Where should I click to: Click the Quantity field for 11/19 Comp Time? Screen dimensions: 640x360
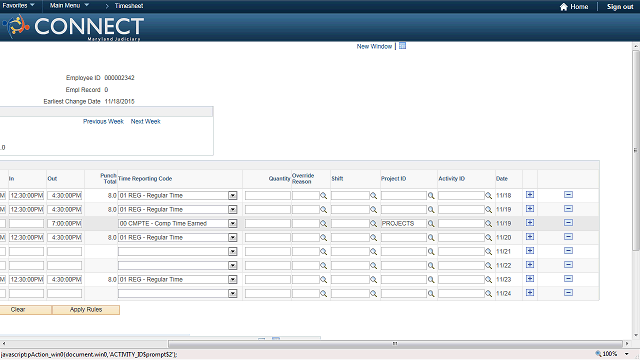point(268,224)
